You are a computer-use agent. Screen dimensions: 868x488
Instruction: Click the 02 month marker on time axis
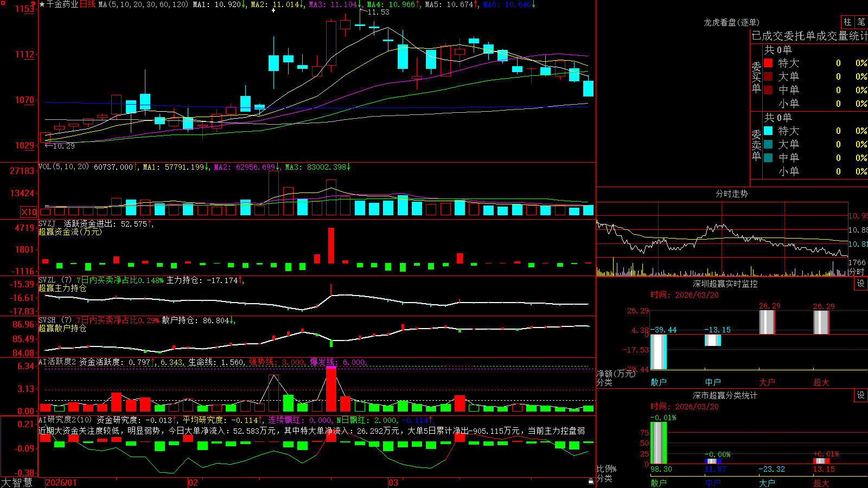(x=193, y=483)
